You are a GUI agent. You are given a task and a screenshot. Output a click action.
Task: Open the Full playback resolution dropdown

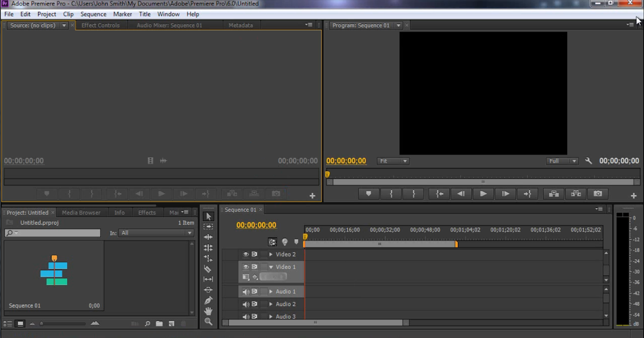click(562, 161)
